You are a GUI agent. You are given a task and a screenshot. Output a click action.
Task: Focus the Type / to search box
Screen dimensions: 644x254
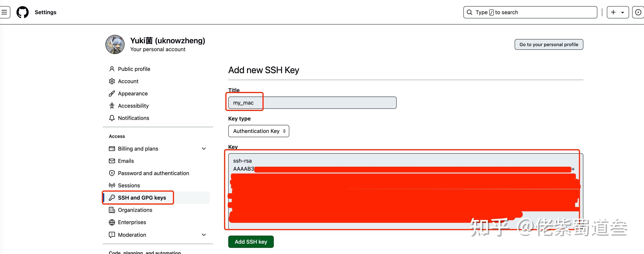(x=530, y=12)
